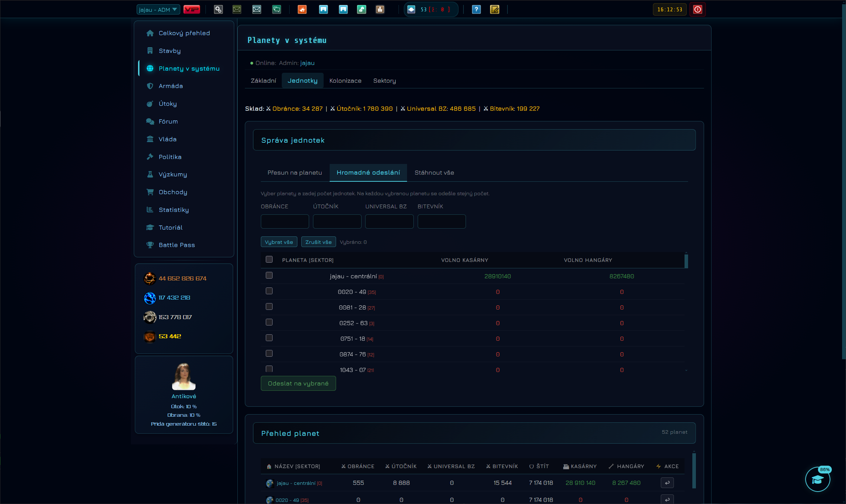Open Statistiky in the sidebar menu
The height and width of the screenshot is (504, 846).
click(x=174, y=210)
